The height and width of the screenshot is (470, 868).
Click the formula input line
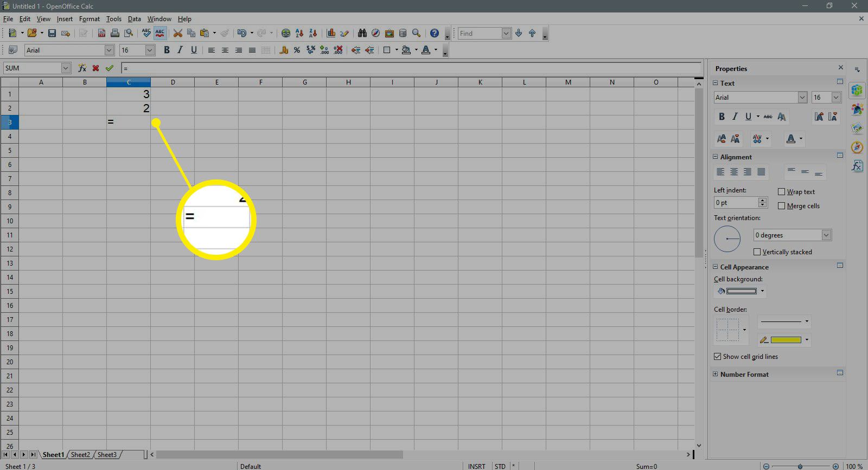pyautogui.click(x=411, y=68)
